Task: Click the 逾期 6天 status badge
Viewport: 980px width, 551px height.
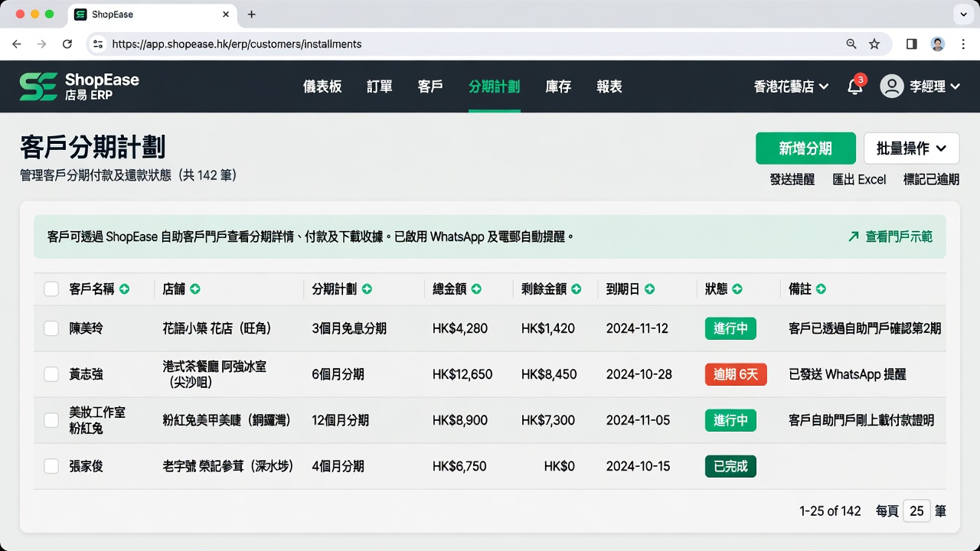Action: (x=736, y=374)
